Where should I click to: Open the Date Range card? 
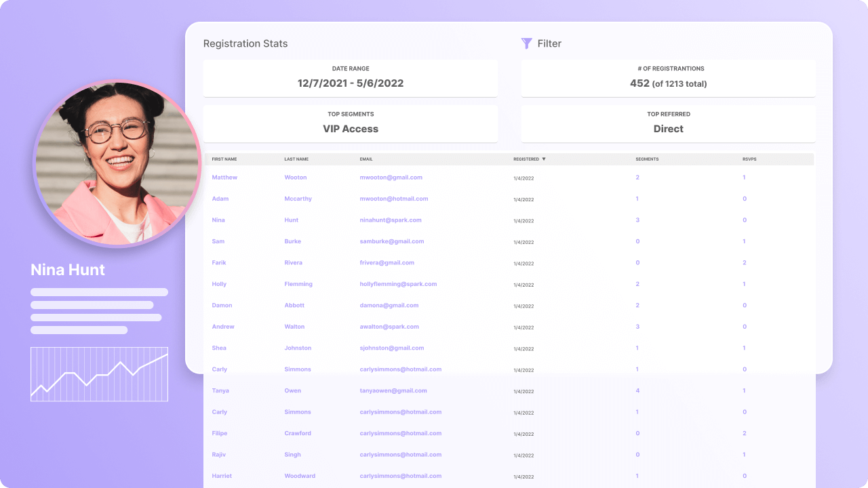click(350, 78)
